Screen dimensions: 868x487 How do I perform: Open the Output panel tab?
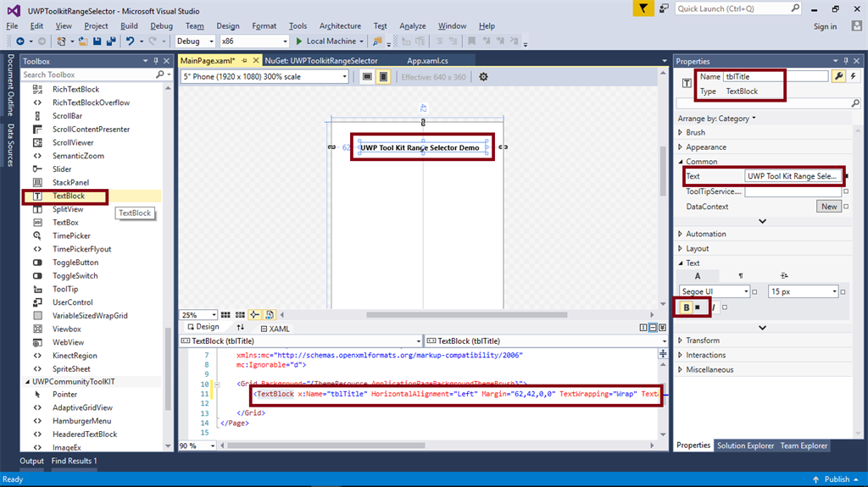point(31,461)
